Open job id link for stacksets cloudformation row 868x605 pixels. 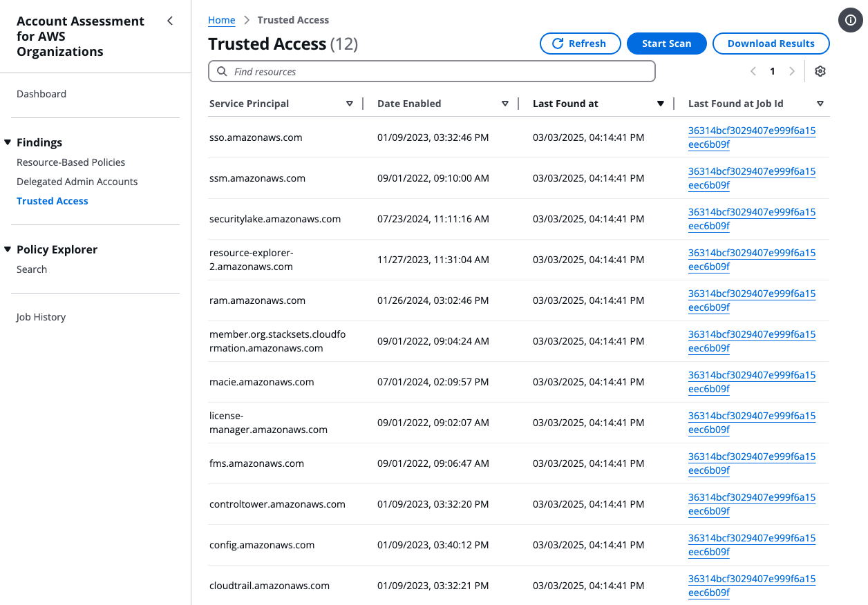click(x=752, y=341)
